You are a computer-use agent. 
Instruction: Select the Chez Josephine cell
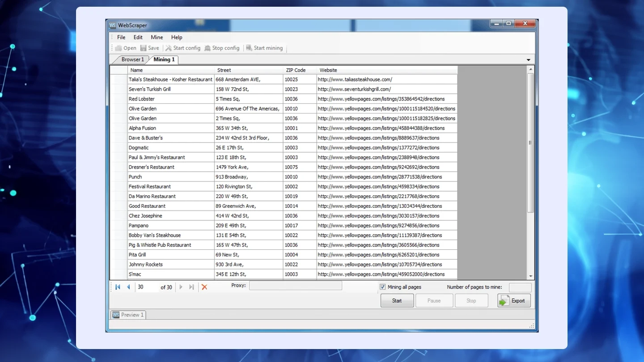coord(171,216)
